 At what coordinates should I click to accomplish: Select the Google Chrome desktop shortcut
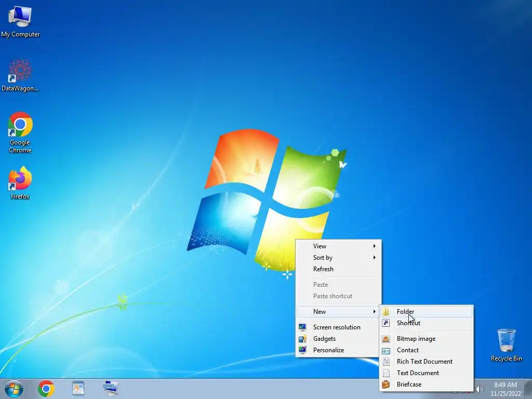coord(20,132)
